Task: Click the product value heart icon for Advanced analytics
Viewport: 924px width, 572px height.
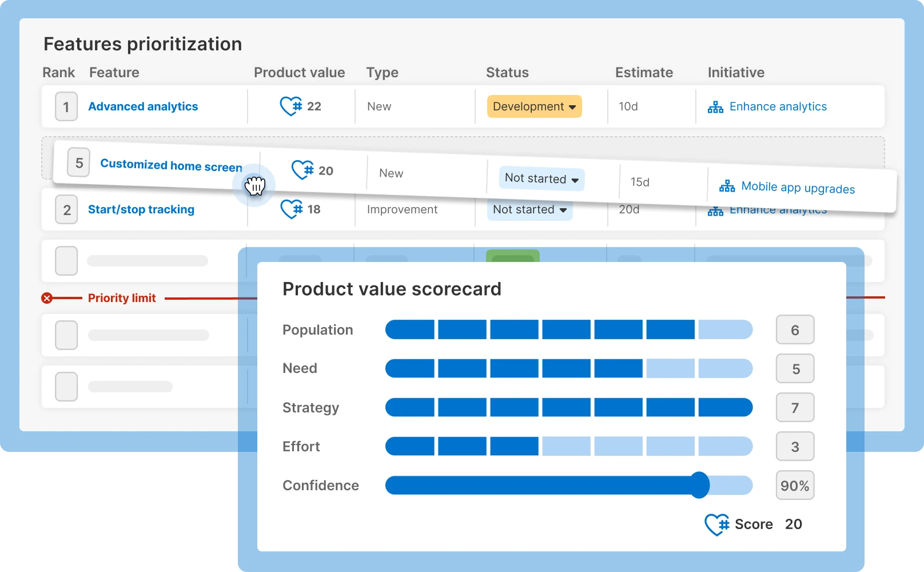Action: click(290, 106)
